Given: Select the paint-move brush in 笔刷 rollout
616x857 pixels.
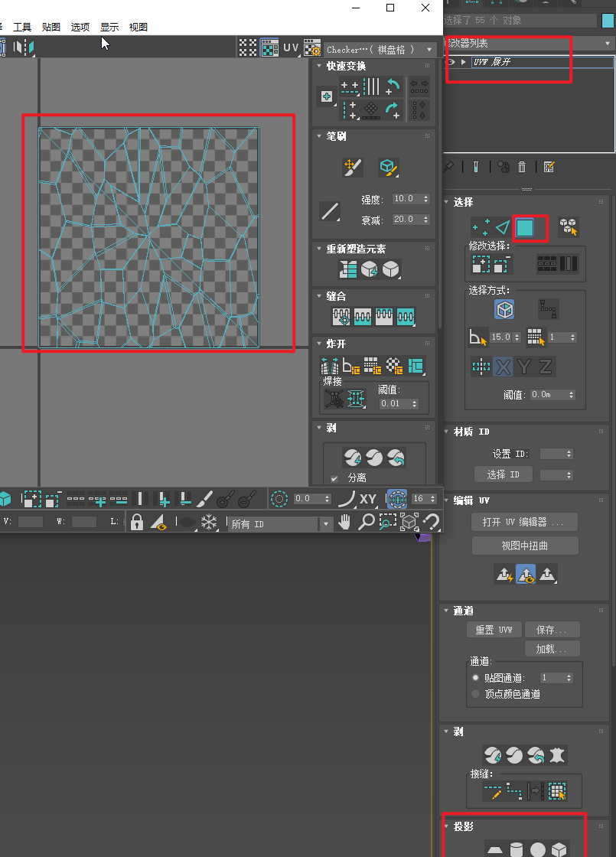Looking at the screenshot, I should coord(353,168).
